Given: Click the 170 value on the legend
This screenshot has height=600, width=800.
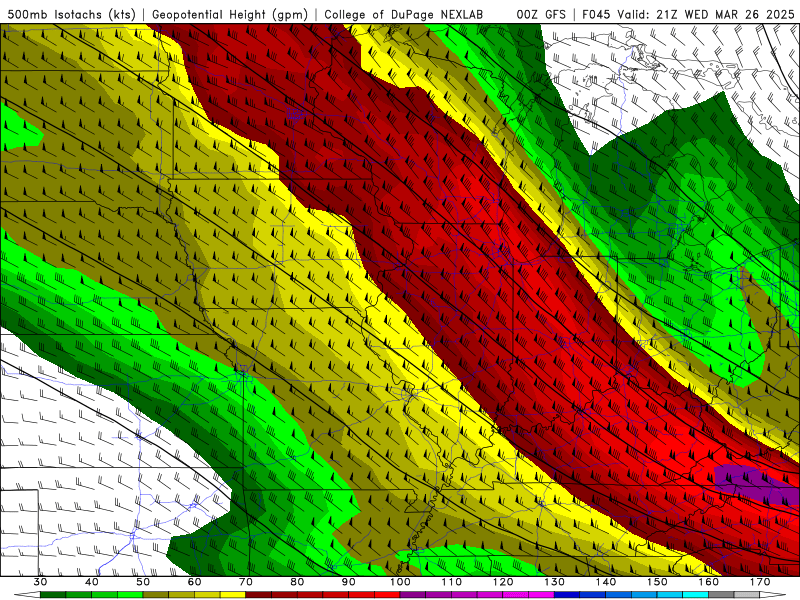Looking at the screenshot, I should point(760,582).
